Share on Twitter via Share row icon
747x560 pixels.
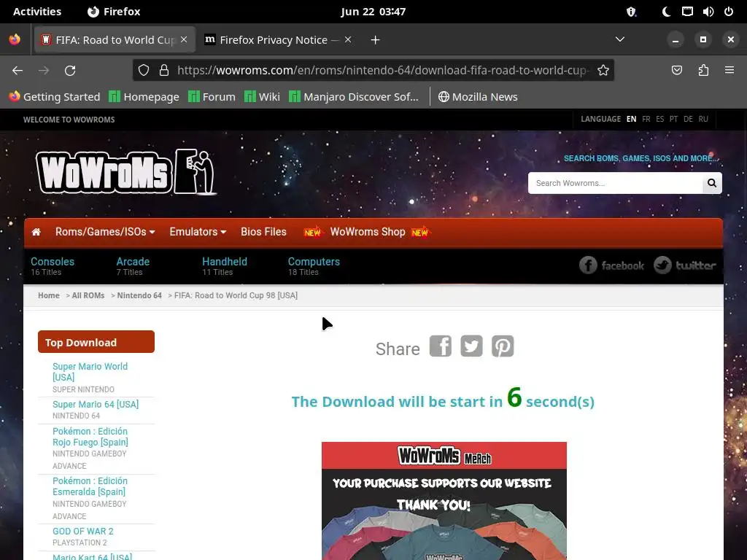(x=471, y=346)
